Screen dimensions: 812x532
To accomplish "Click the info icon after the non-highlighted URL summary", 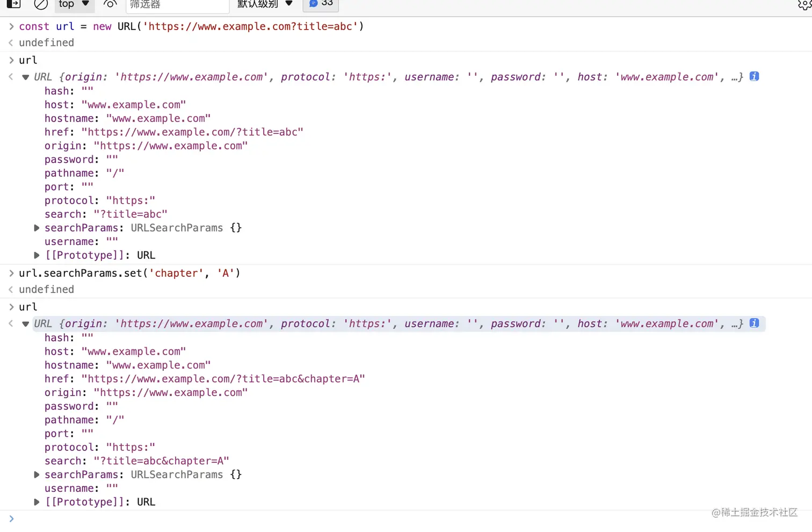I will tap(755, 77).
